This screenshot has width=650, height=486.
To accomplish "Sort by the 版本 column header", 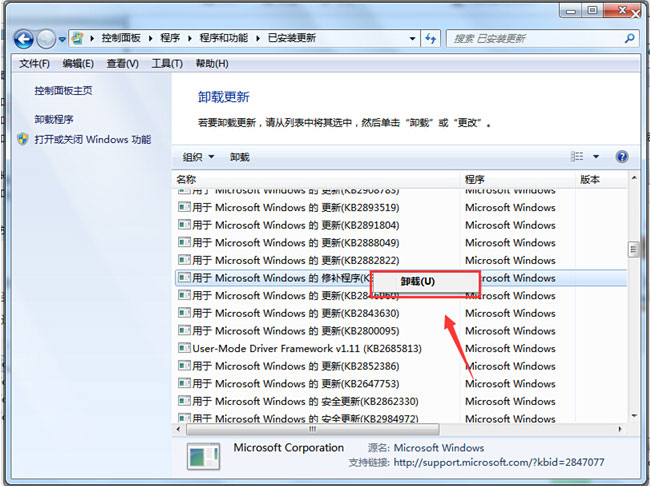I will (x=601, y=180).
